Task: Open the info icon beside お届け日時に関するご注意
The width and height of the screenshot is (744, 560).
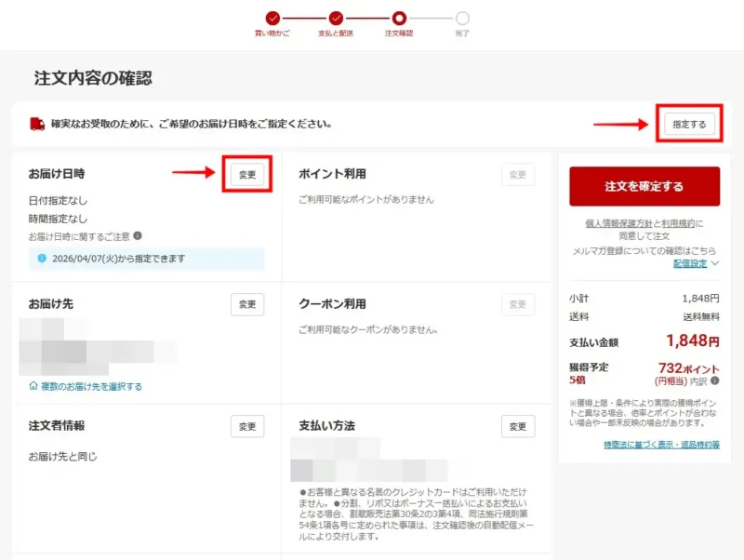Action: tap(139, 236)
